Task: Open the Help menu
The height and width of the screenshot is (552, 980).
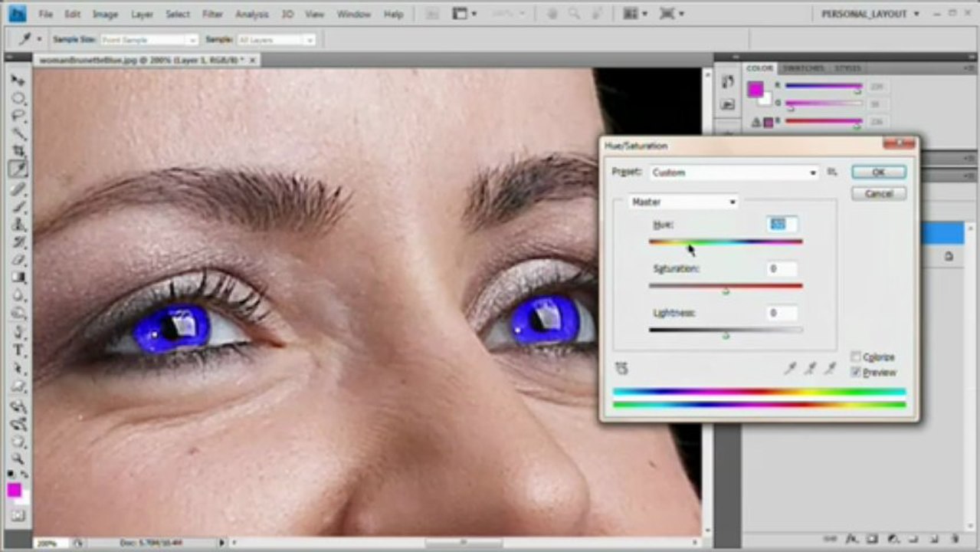Action: point(393,15)
